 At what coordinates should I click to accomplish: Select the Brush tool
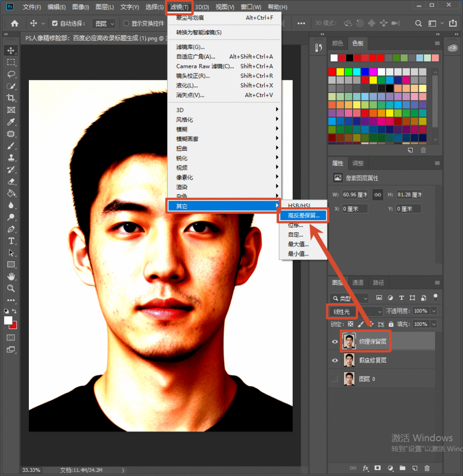point(11,146)
